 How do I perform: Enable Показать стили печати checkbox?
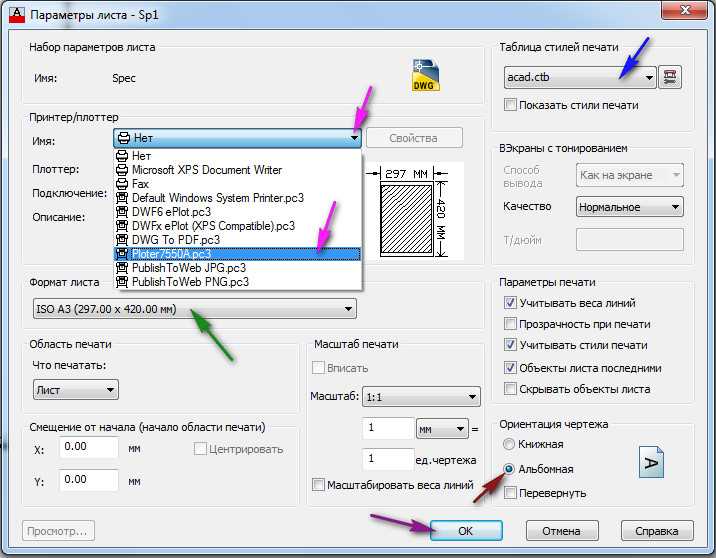tap(510, 105)
